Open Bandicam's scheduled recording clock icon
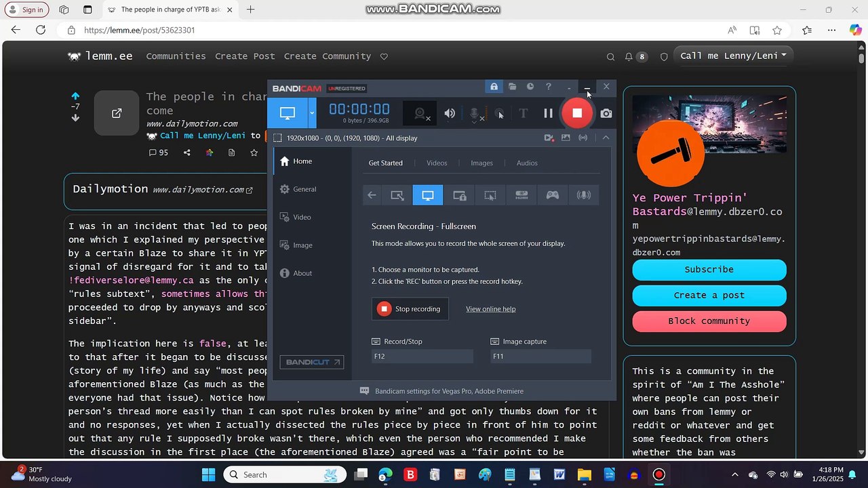The width and height of the screenshot is (868, 488). (530, 87)
